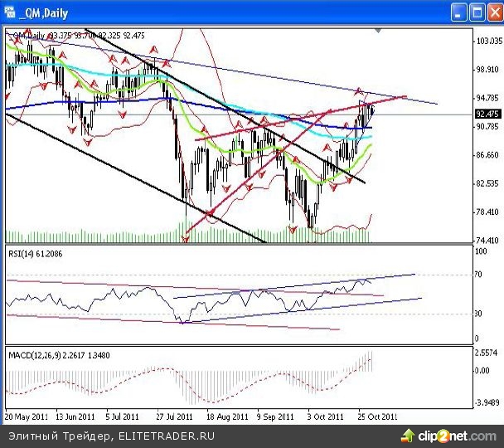Click the 103.035 price scale label
This screenshot has height=448, width=504.
(487, 41)
